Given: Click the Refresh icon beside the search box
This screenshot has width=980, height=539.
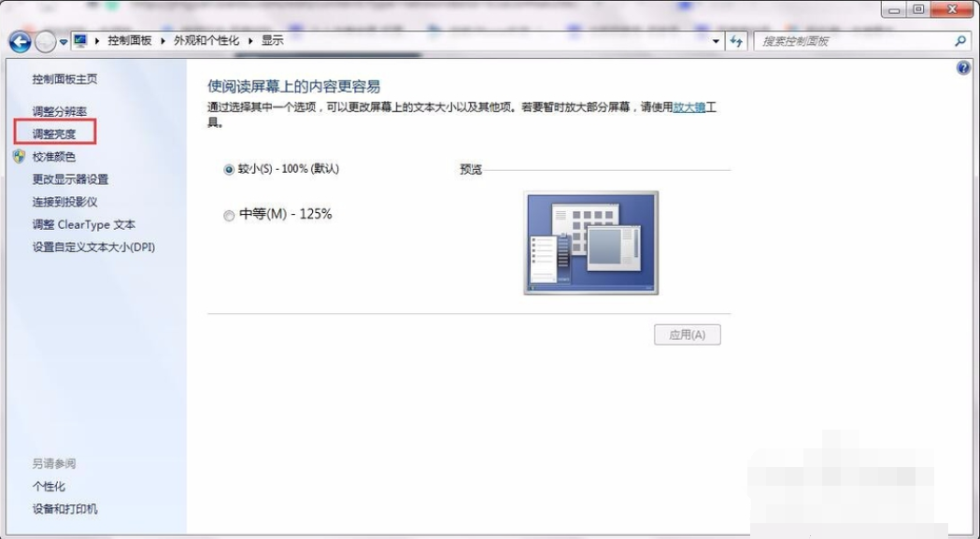Looking at the screenshot, I should [738, 41].
